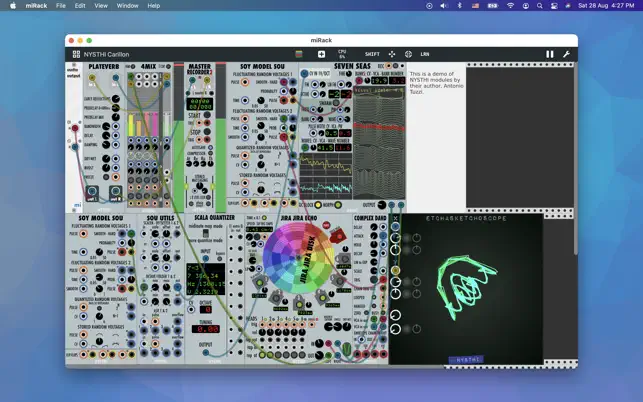Open Control Center in menu bar
This screenshot has width=643, height=402.
tap(554, 6)
